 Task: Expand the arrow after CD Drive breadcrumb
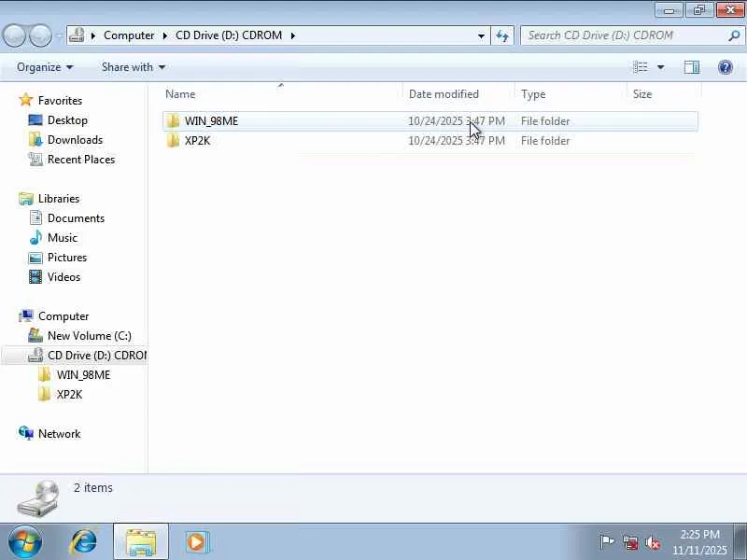293,35
